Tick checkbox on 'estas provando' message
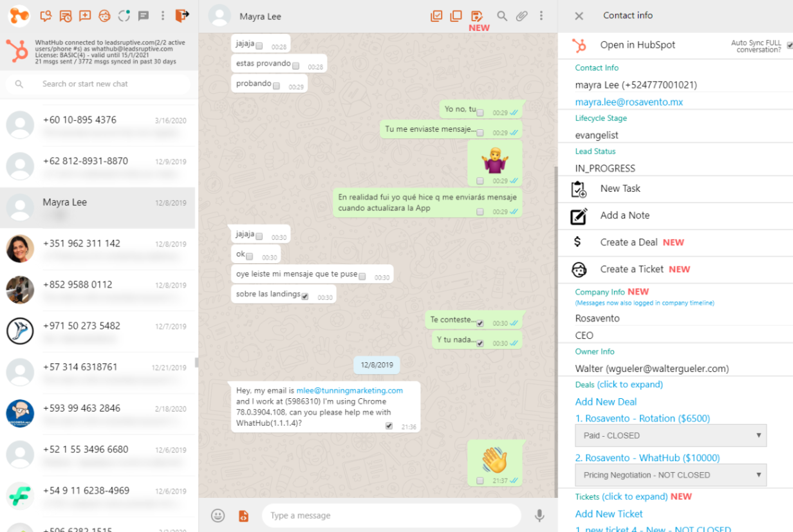Image resolution: width=793 pixels, height=532 pixels. (x=296, y=66)
